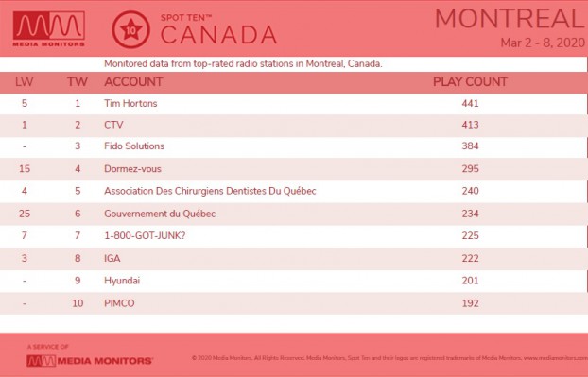Screen dimensions: 588x377
Task: Click the PIMCO account entry
Action: click(119, 303)
